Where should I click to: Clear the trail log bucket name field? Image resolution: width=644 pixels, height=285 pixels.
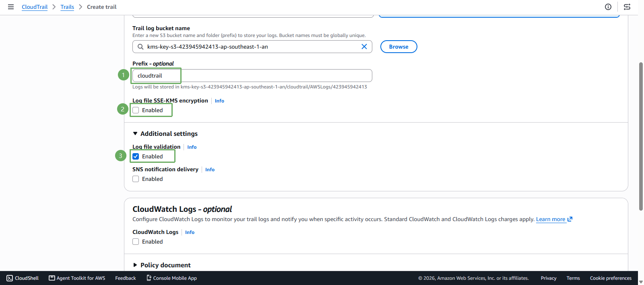click(x=364, y=47)
